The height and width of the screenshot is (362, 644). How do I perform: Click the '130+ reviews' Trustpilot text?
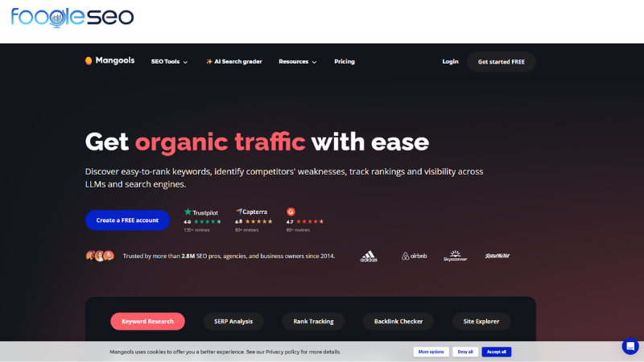tap(196, 230)
